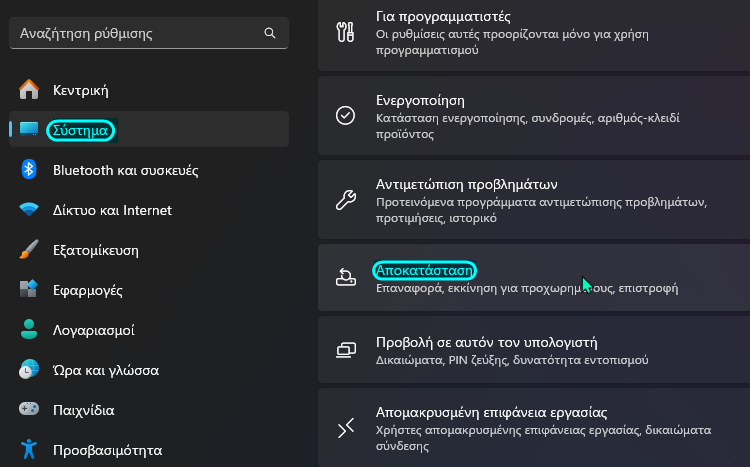The image size is (750, 467).
Task: Open Λογαριασμοί settings
Action: pyautogui.click(x=149, y=330)
